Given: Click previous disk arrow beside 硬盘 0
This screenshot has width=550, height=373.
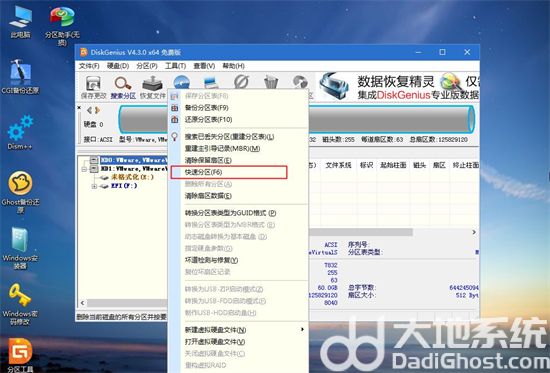Looking at the screenshot, I should point(89,111).
